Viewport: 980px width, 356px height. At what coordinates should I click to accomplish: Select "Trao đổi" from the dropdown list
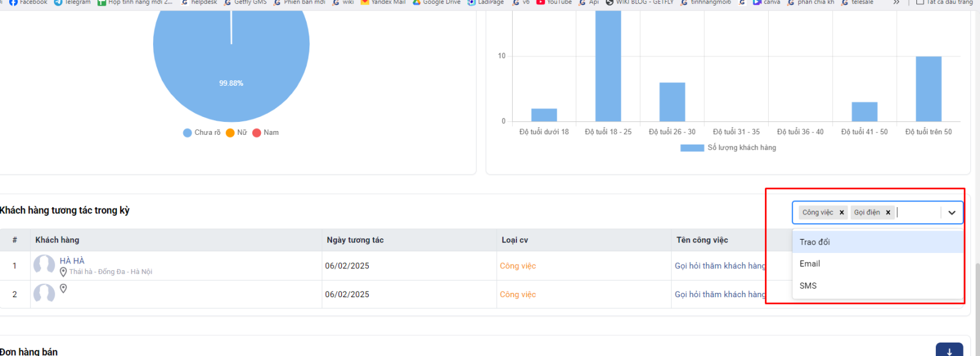point(815,242)
